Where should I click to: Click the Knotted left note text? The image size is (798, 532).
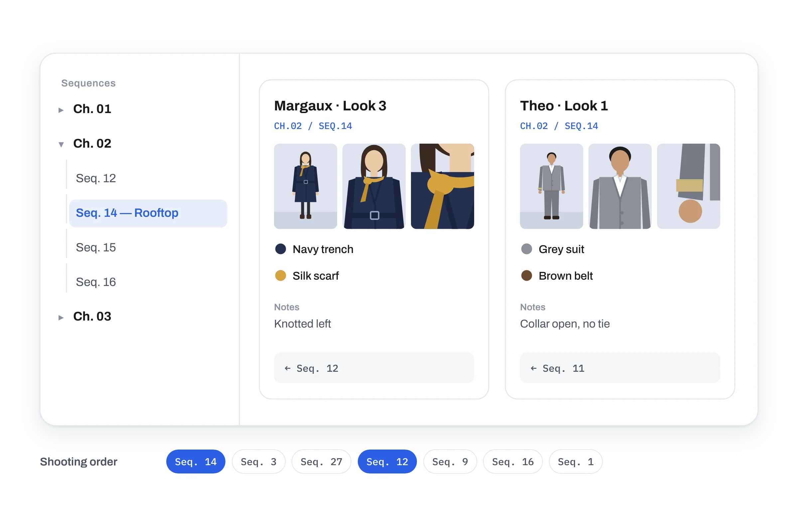tap(302, 324)
